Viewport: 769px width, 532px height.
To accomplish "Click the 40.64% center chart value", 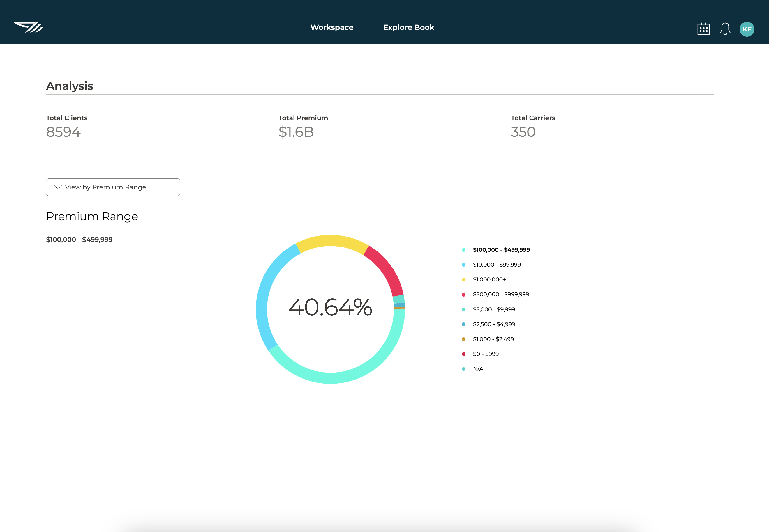I will [x=330, y=307].
